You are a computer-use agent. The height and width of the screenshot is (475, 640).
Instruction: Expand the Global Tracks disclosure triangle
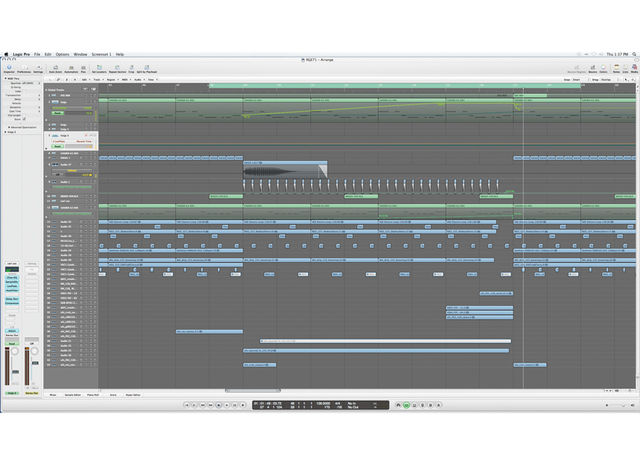tap(46, 89)
